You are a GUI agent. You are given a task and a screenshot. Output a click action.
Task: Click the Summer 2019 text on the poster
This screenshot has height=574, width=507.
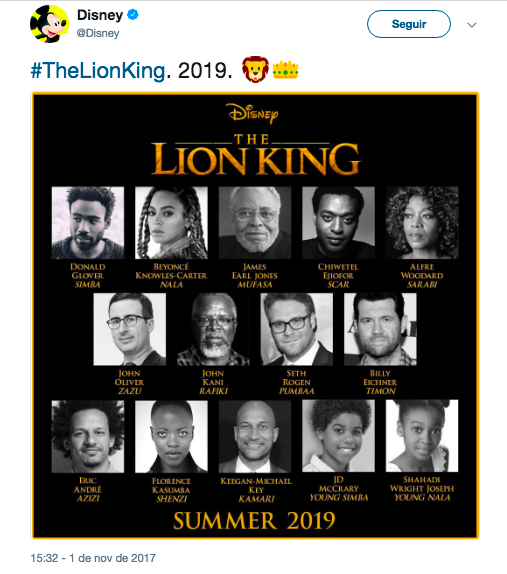pyautogui.click(x=254, y=521)
